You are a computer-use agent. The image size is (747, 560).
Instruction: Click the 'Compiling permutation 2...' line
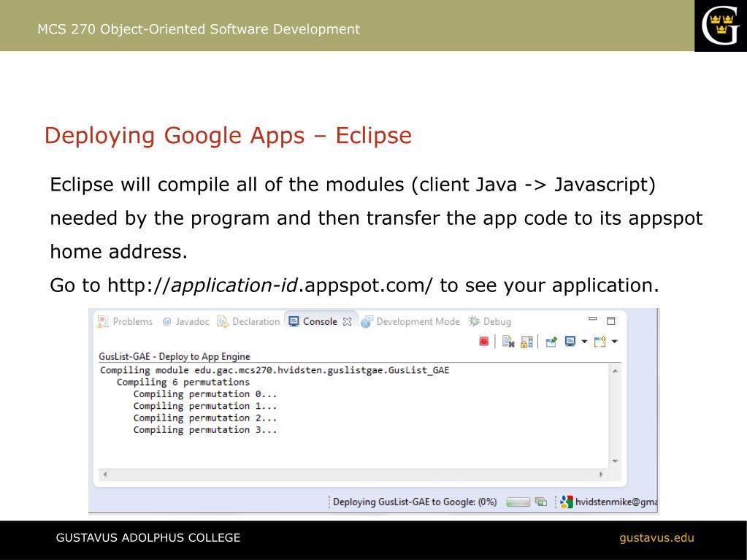coord(205,418)
